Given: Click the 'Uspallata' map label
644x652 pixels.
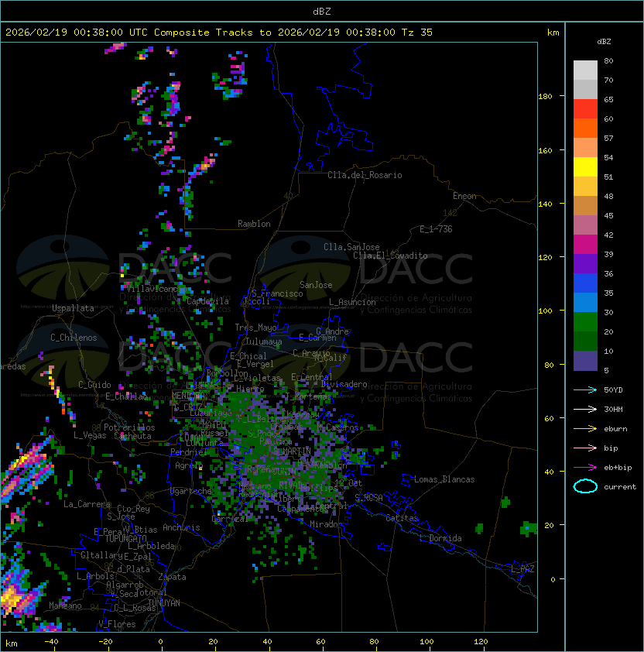Looking at the screenshot, I should [x=73, y=308].
